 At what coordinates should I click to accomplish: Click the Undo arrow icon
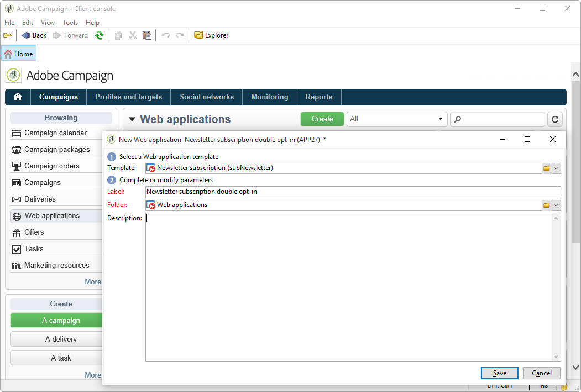click(166, 35)
